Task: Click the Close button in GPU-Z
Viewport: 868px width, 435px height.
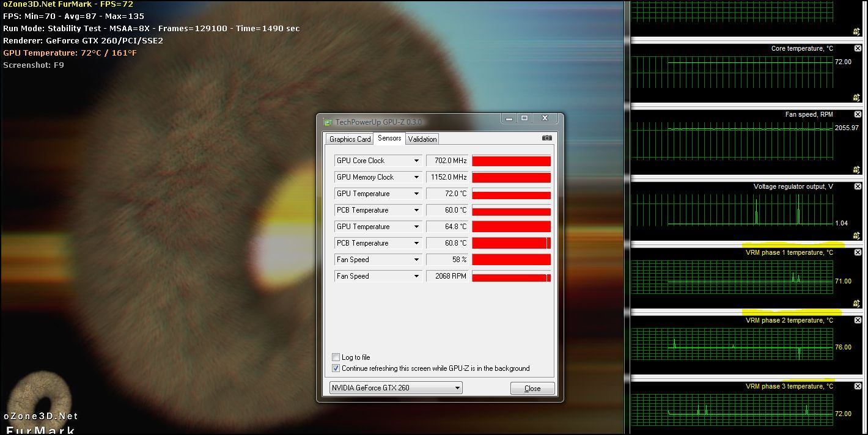Action: coord(532,389)
